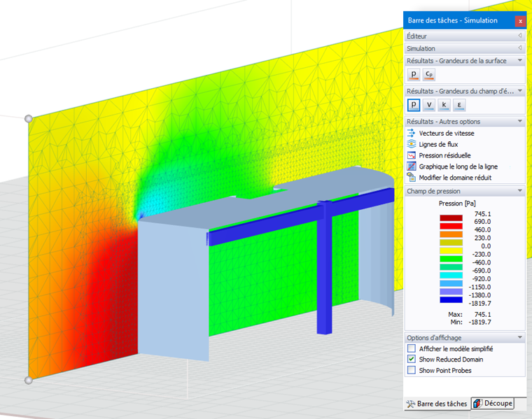Click the legend value 0.0

tap(486, 246)
